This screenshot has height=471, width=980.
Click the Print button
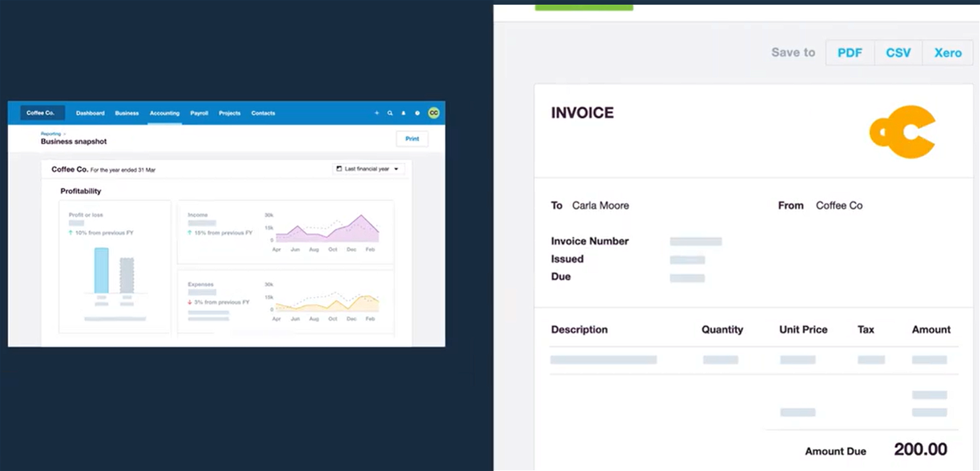(412, 139)
